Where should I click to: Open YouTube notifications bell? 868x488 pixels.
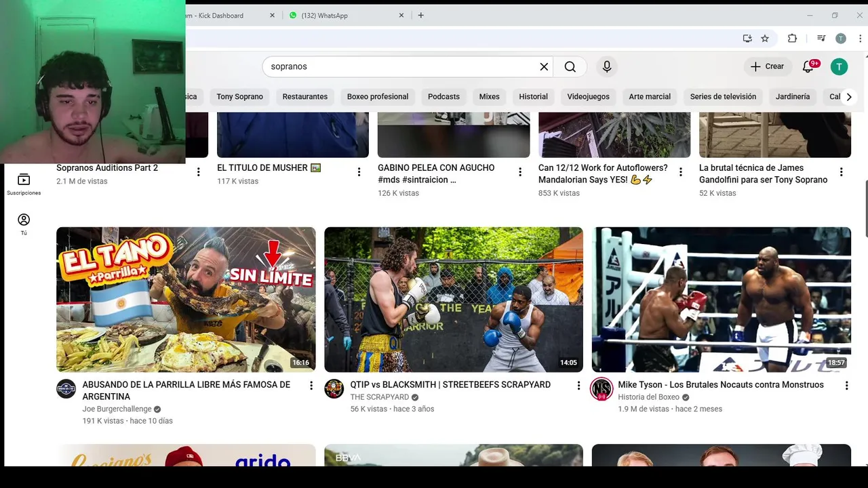[x=808, y=66]
